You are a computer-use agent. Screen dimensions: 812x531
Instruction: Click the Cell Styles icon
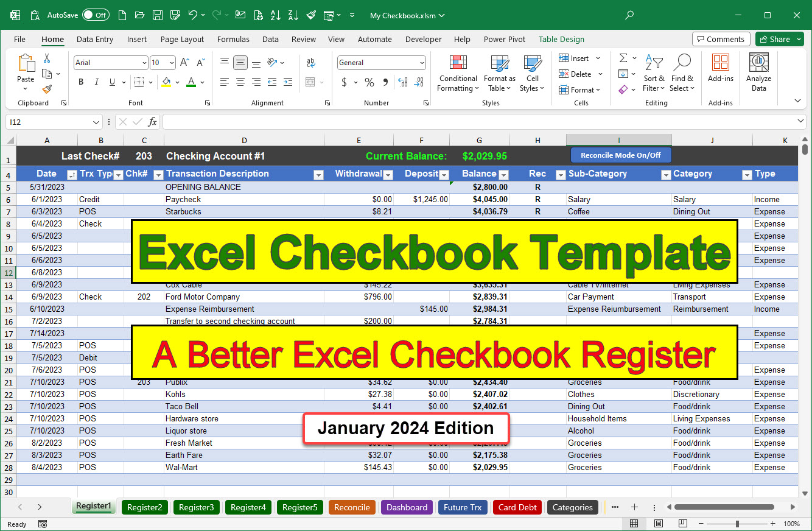coord(532,73)
